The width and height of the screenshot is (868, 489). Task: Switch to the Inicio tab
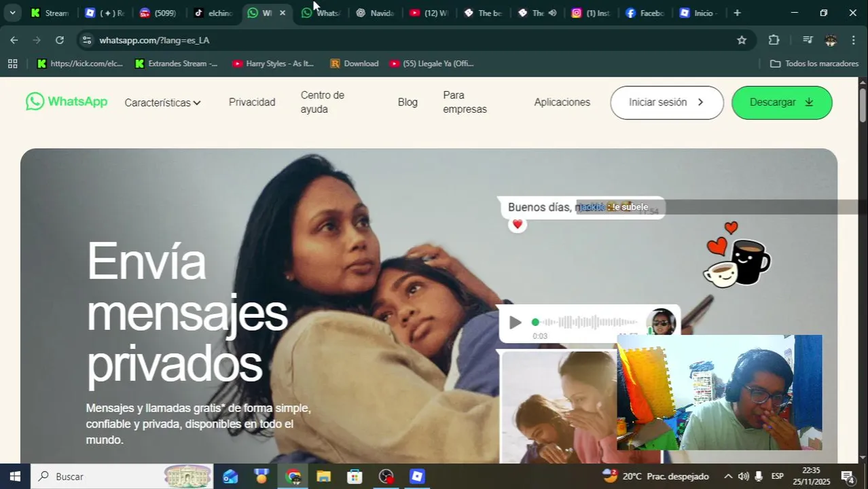tap(699, 13)
